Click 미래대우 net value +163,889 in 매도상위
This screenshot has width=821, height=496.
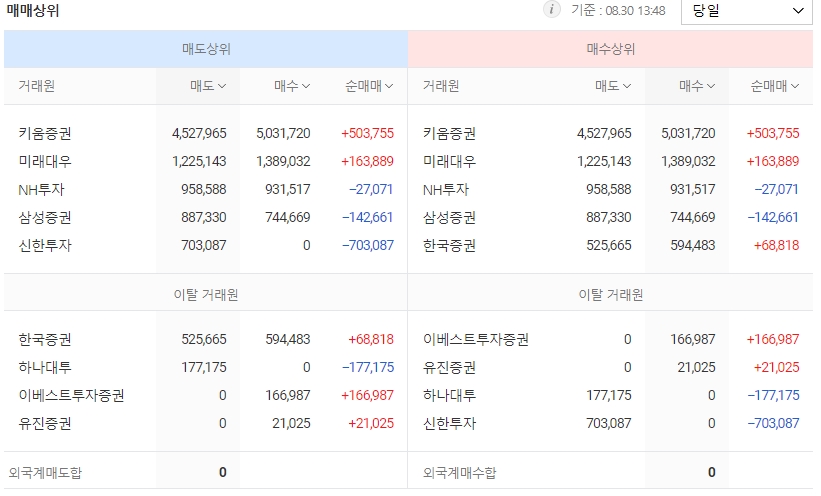[367, 161]
